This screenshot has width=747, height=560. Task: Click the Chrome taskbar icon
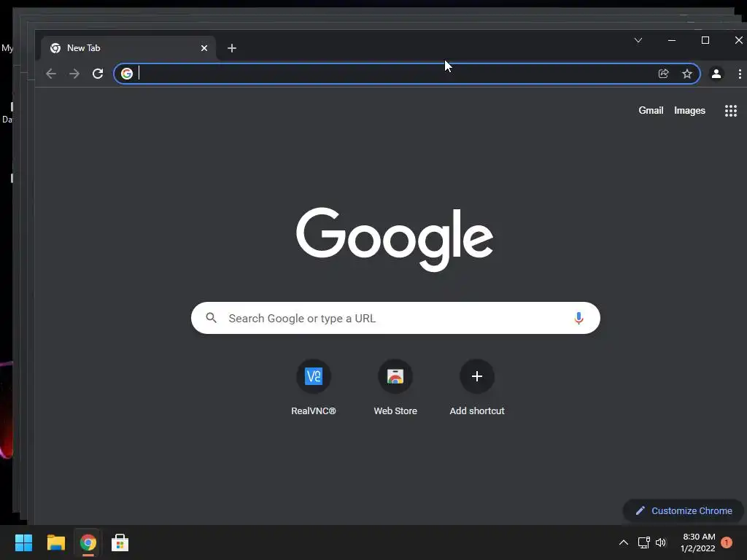[x=88, y=542]
